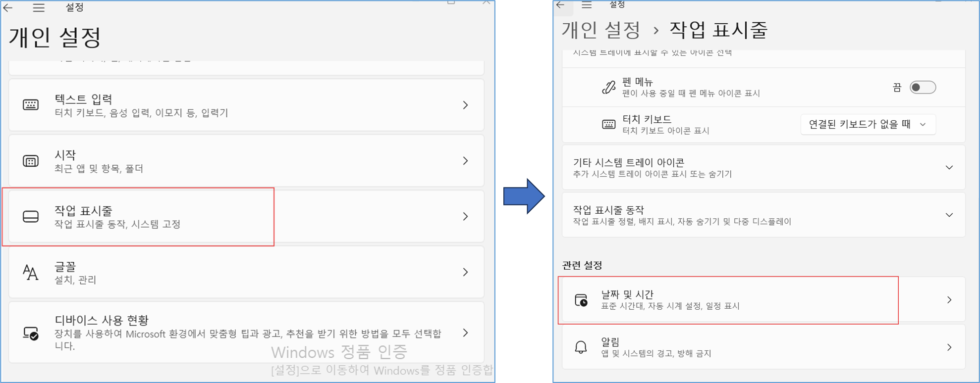Open the 연결된 키보드가 없을 때 dropdown
The width and height of the screenshot is (980, 383).
(x=868, y=125)
